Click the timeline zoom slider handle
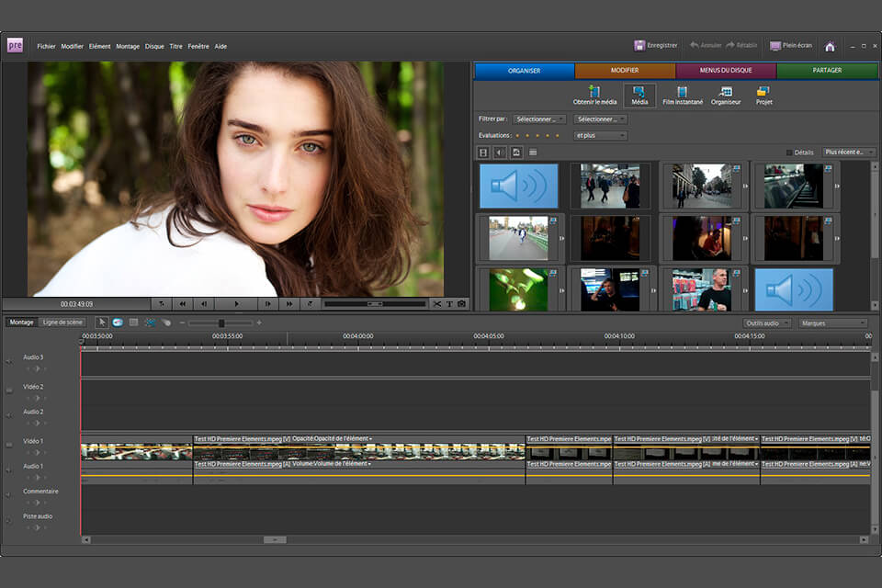 pyautogui.click(x=221, y=323)
